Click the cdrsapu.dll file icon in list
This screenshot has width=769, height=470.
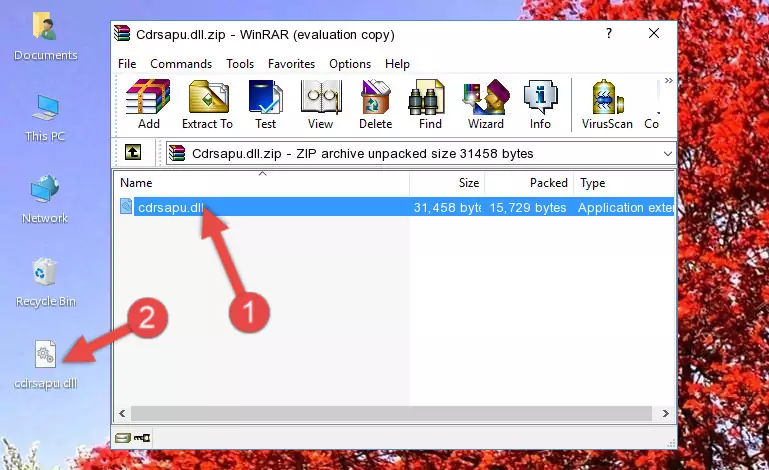click(x=126, y=207)
